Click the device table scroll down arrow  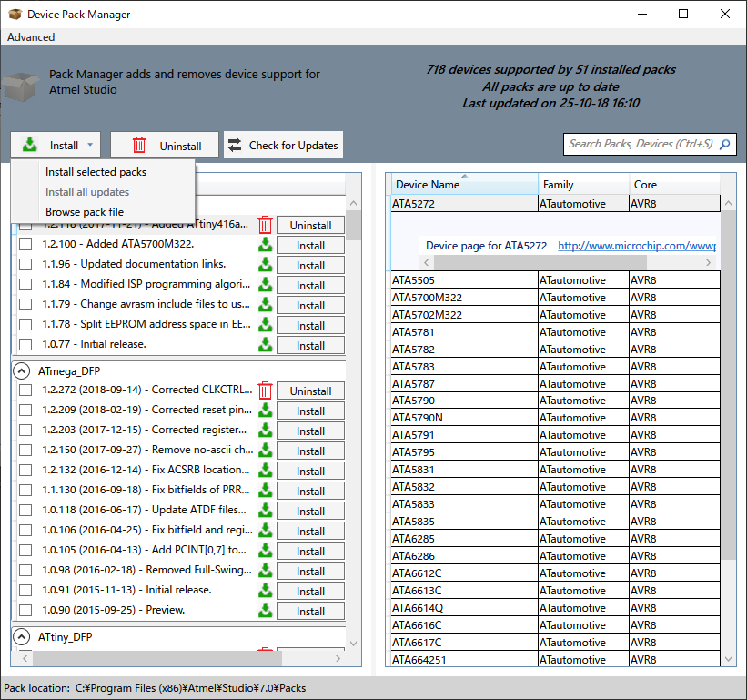click(728, 659)
